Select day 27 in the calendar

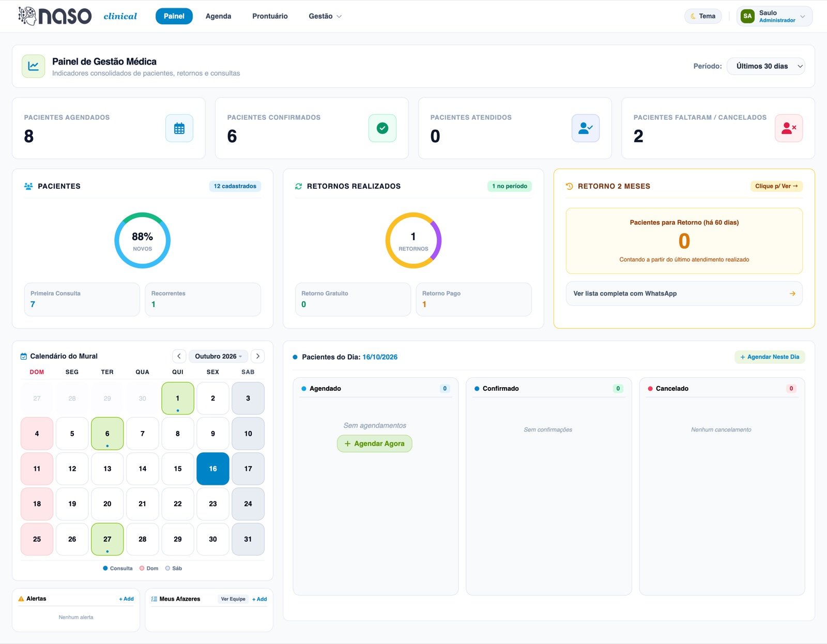tap(107, 539)
